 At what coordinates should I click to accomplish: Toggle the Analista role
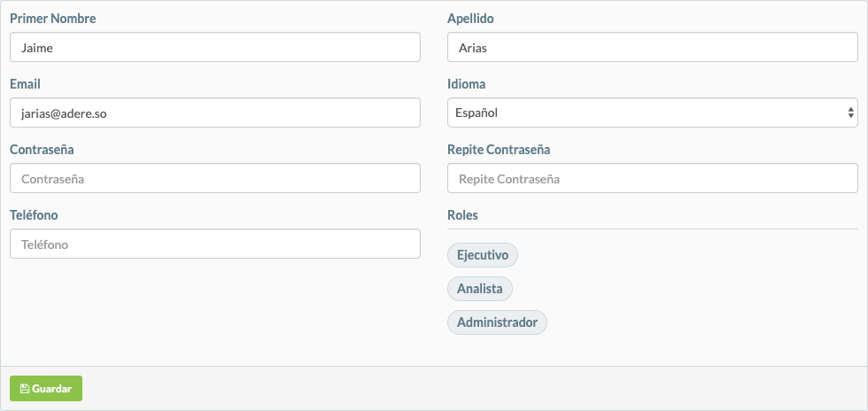(480, 289)
